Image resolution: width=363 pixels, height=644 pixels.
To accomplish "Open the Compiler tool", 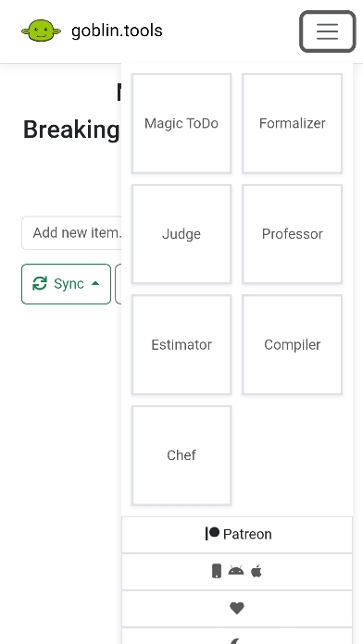I will pyautogui.click(x=293, y=344).
